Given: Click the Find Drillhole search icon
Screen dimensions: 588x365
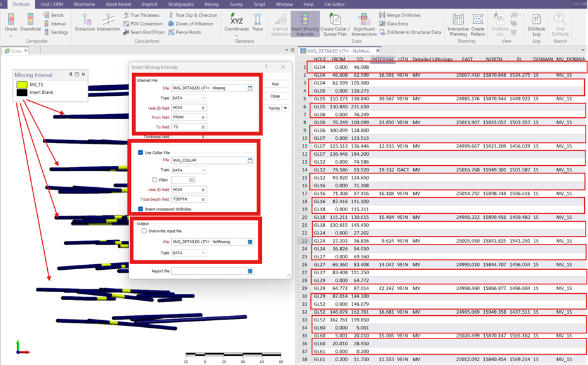Looking at the screenshot, I should click(560, 20).
